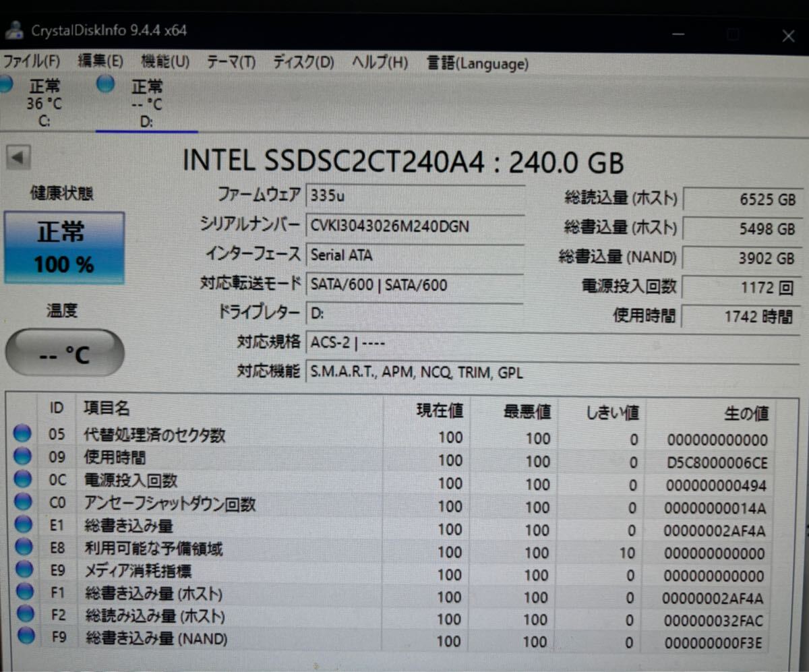Click the 正常 100 % health status button
809x672 pixels.
(x=64, y=247)
